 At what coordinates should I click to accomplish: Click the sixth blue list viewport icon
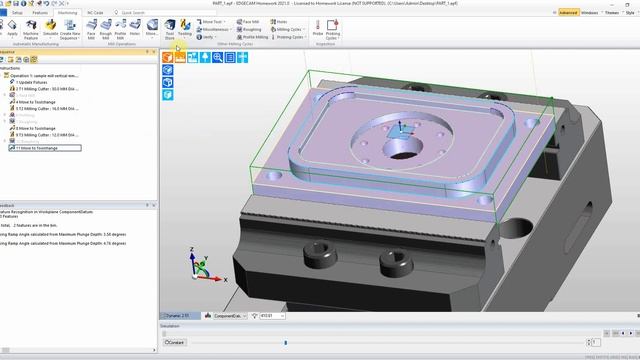[x=230, y=57]
